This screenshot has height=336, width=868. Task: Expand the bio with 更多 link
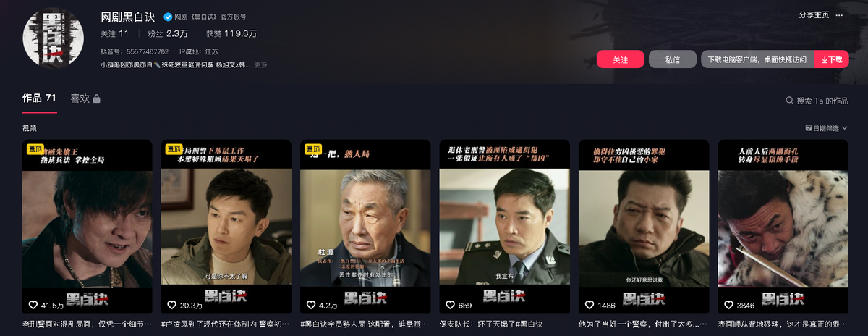261,64
